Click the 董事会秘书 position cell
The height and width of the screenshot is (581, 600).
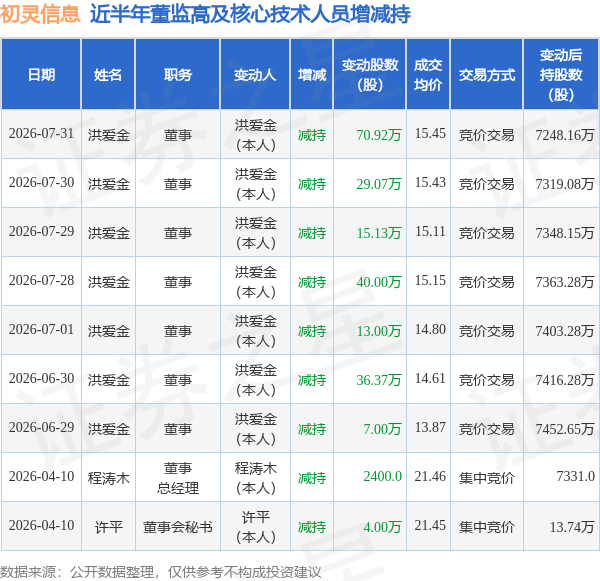click(178, 527)
